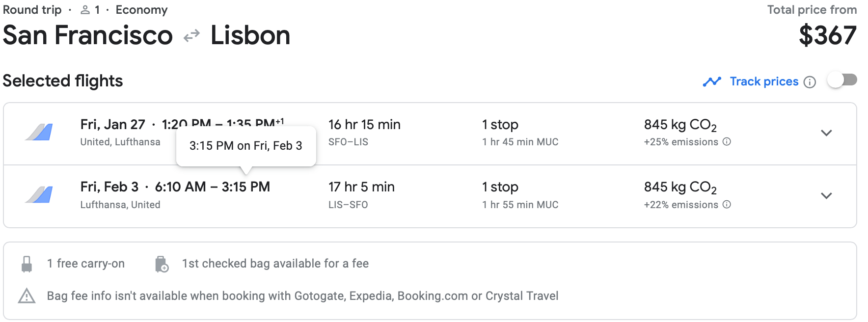
Task: Enable the Track prices toggle switch
Action: [842, 80]
